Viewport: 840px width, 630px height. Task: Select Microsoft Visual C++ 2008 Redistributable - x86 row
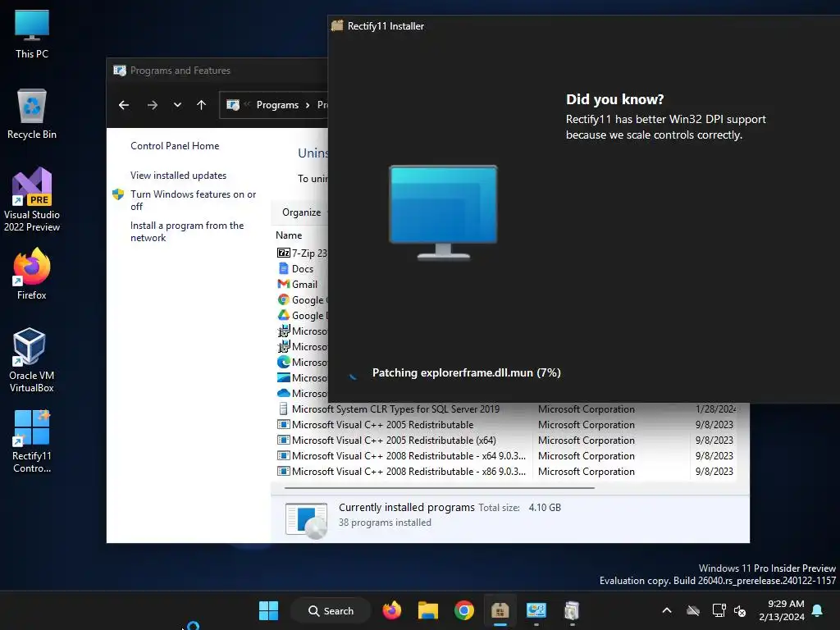[409, 472]
